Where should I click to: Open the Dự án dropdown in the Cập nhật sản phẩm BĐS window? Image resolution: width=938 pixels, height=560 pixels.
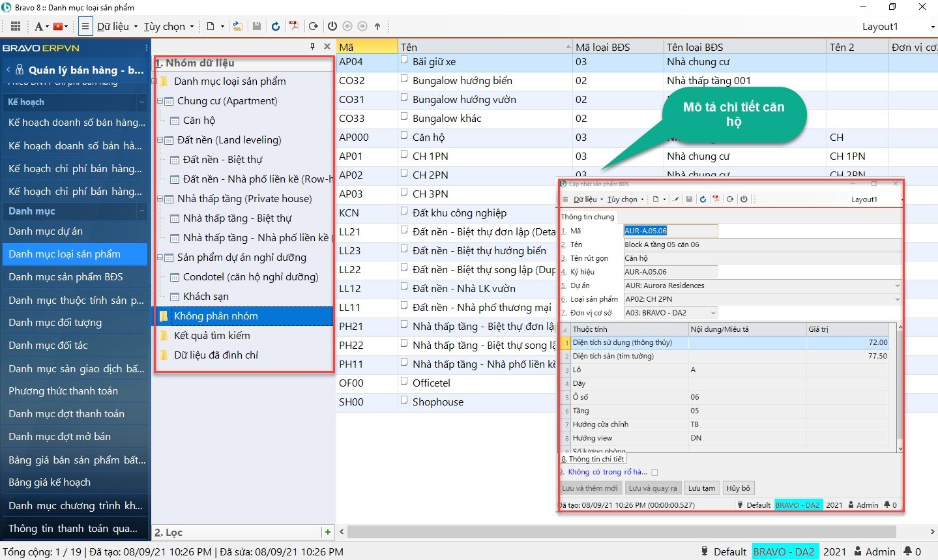click(x=897, y=286)
